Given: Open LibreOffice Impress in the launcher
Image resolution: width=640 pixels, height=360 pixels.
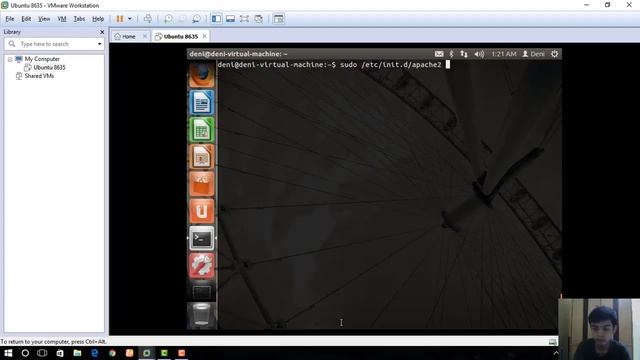Looking at the screenshot, I should coord(202,157).
